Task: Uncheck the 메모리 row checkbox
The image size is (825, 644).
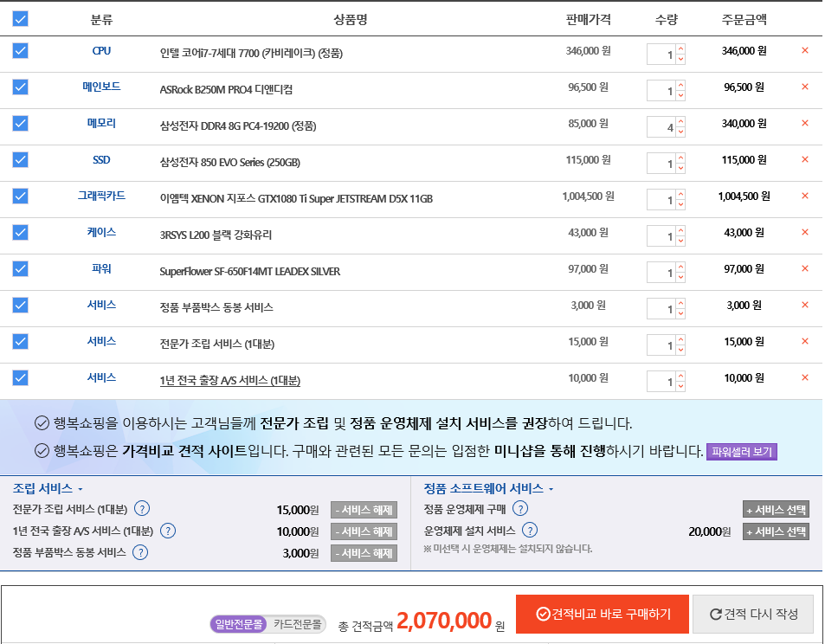Action: tap(20, 123)
